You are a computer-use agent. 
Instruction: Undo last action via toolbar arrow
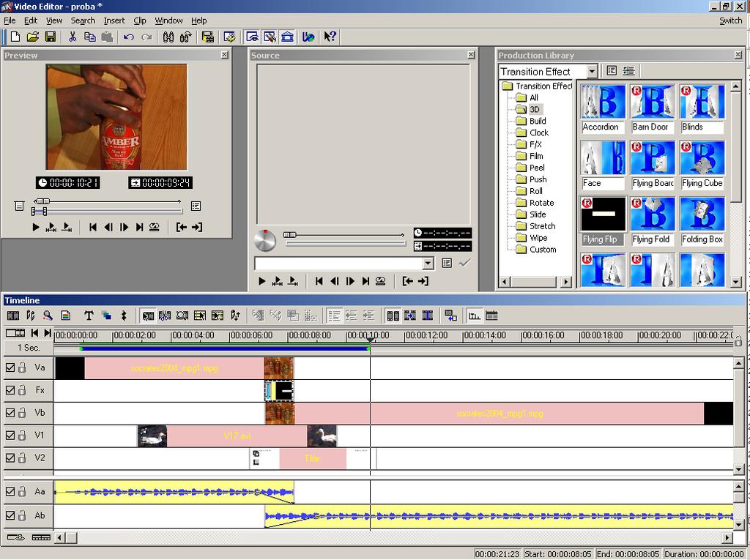pos(128,37)
